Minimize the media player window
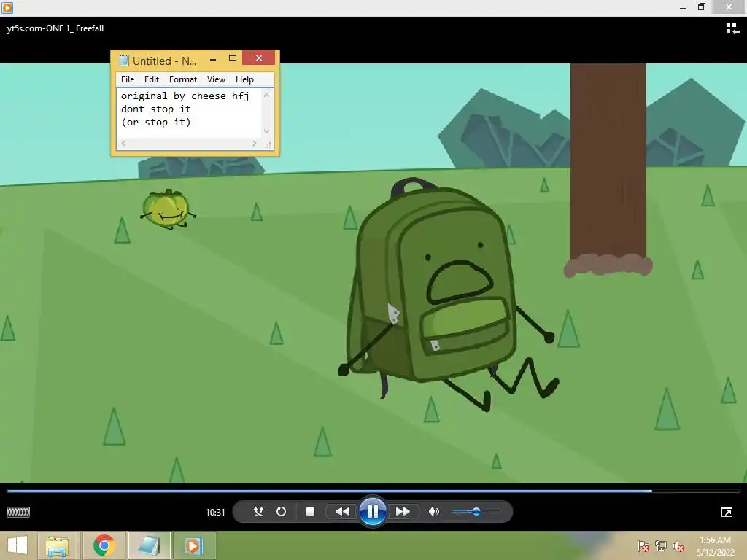Screen dimensions: 747x560 683,7
